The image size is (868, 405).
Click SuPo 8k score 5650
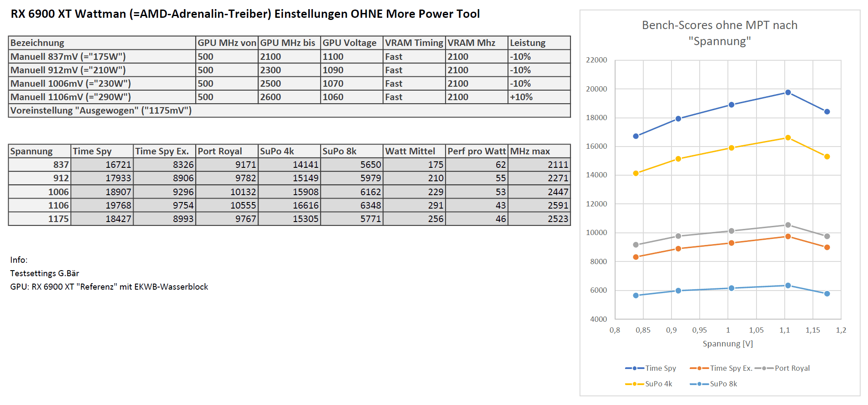click(x=352, y=165)
